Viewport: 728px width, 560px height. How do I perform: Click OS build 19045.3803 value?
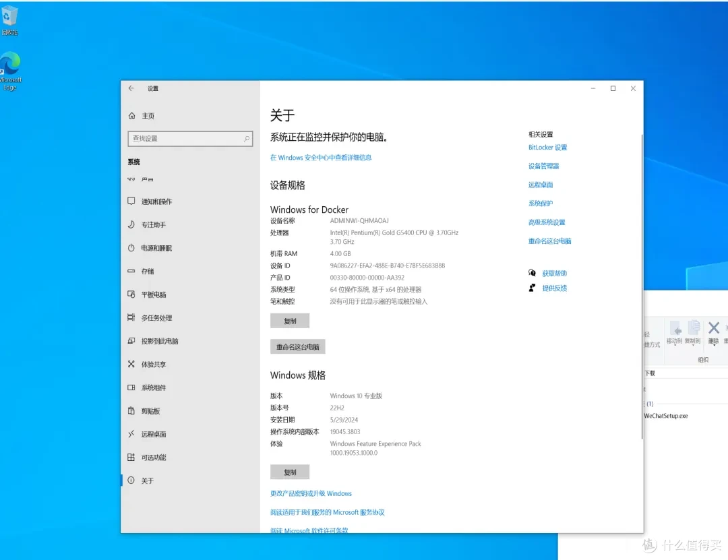(x=345, y=432)
